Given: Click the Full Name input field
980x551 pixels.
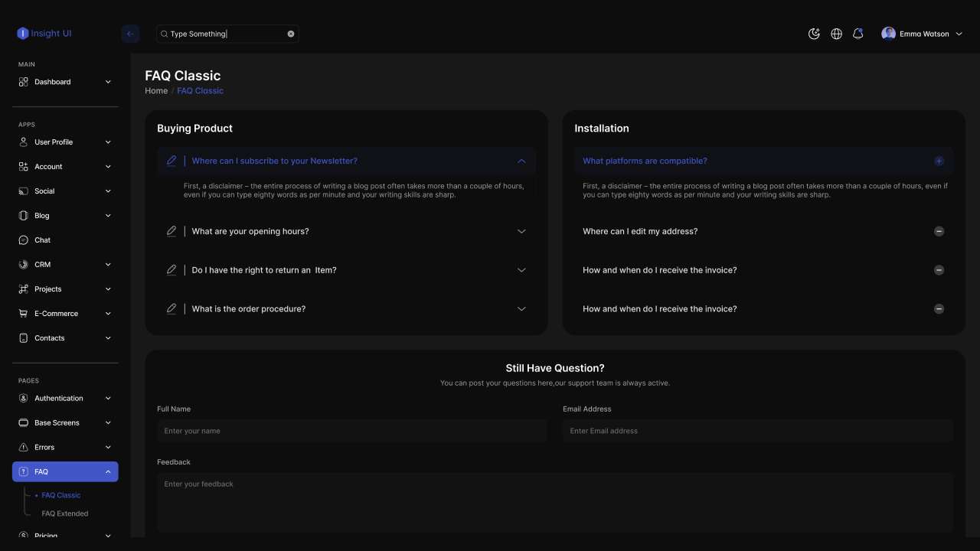Looking at the screenshot, I should coord(352,431).
